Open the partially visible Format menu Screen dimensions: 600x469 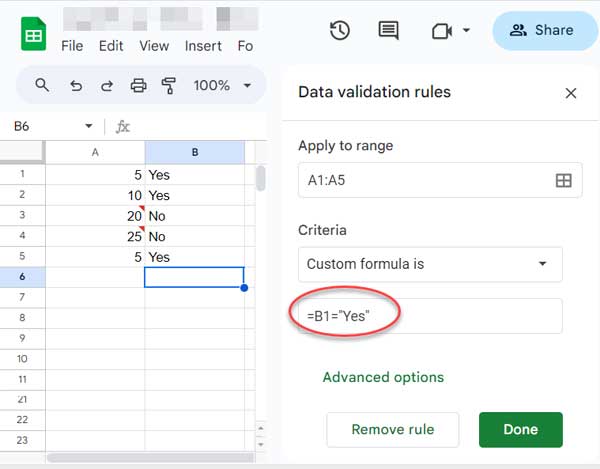(x=245, y=46)
